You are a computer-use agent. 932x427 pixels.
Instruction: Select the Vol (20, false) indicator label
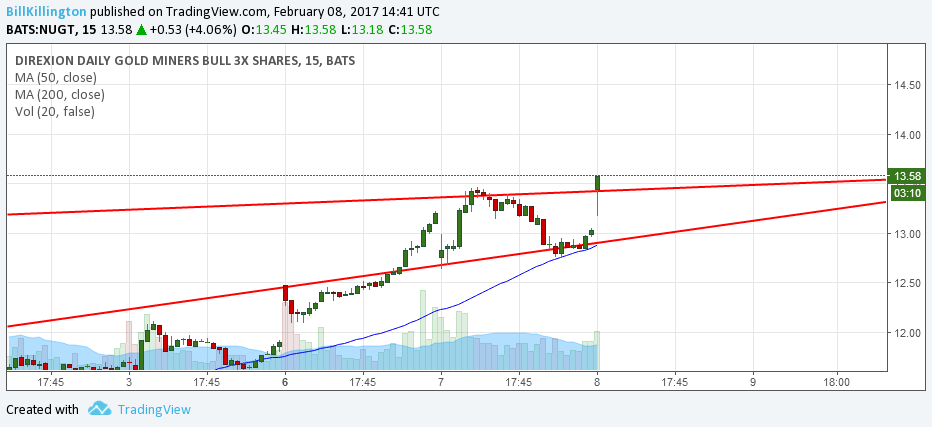tap(55, 112)
